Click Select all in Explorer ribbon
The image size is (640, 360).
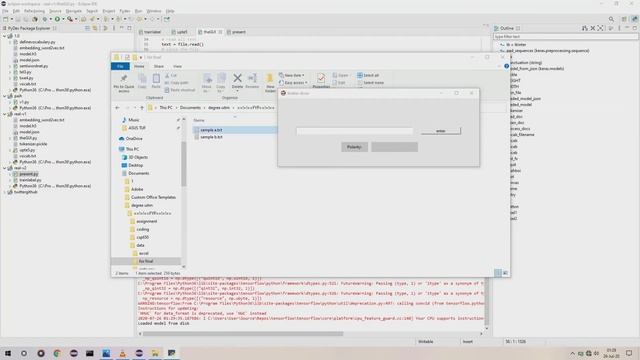pos(368,76)
